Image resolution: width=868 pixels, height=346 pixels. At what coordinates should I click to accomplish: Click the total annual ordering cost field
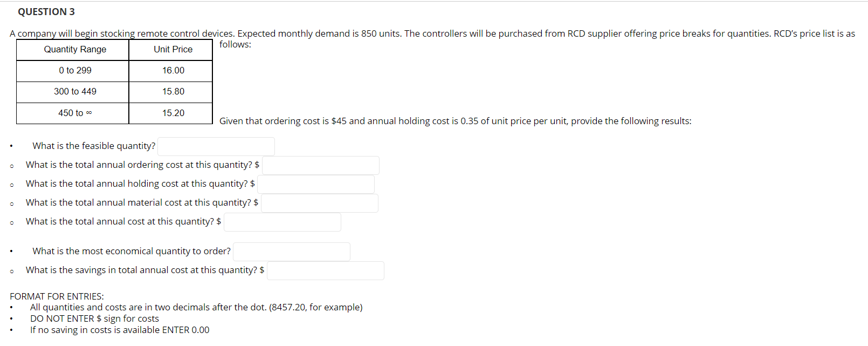(320, 165)
